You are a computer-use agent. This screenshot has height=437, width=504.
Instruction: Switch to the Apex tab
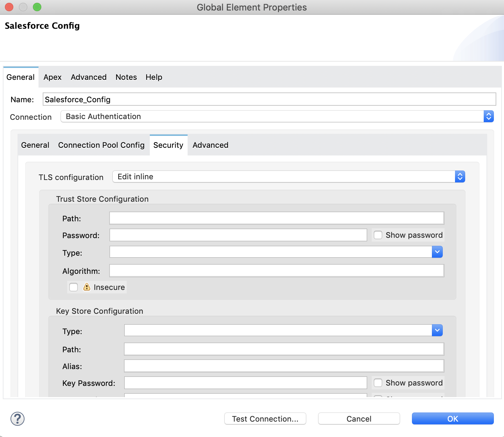tap(52, 77)
